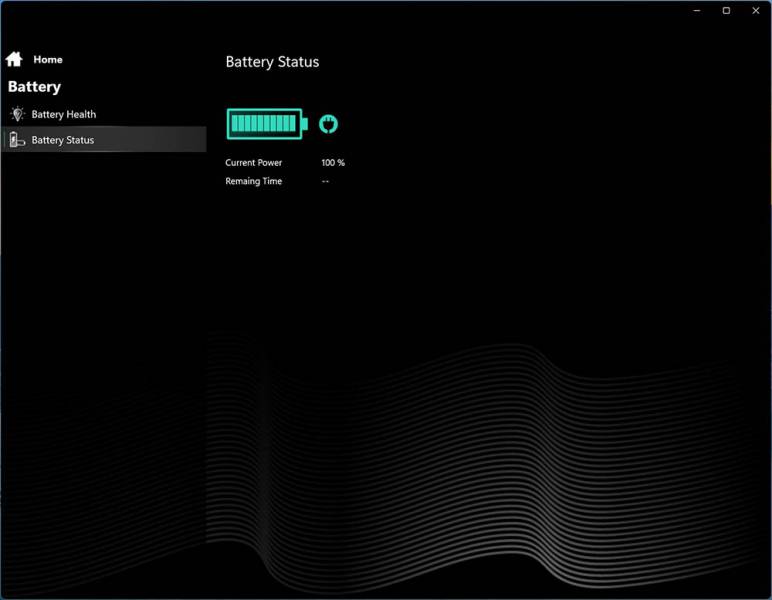The width and height of the screenshot is (772, 600).
Task: Click the Battery section heading
Action: click(34, 87)
